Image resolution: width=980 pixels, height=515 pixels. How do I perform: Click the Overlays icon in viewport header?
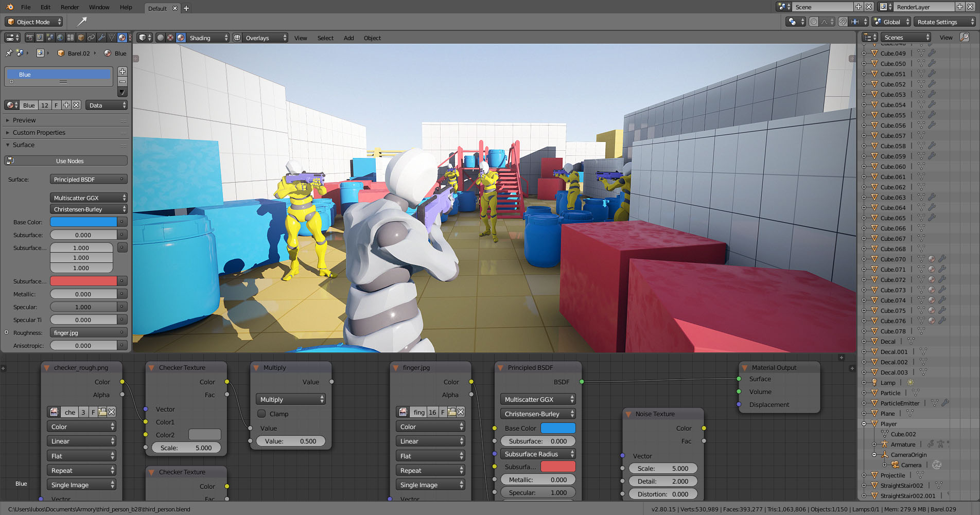[237, 38]
